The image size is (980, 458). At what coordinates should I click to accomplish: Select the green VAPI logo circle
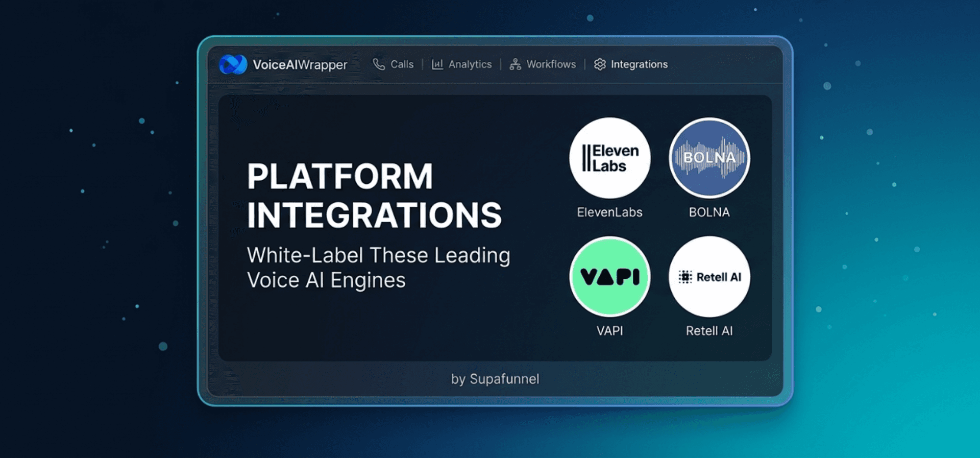pyautogui.click(x=610, y=277)
